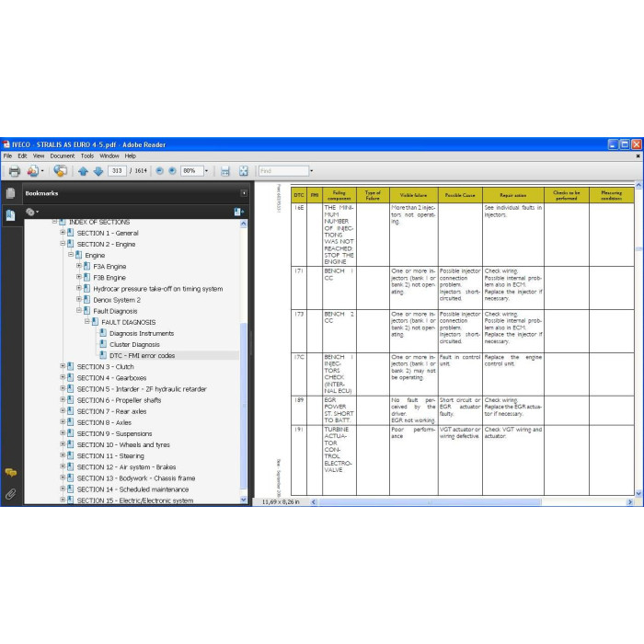Open the Bookmarks panel icon in sidebar
Viewport: 644px width, 644px height.
[x=11, y=214]
